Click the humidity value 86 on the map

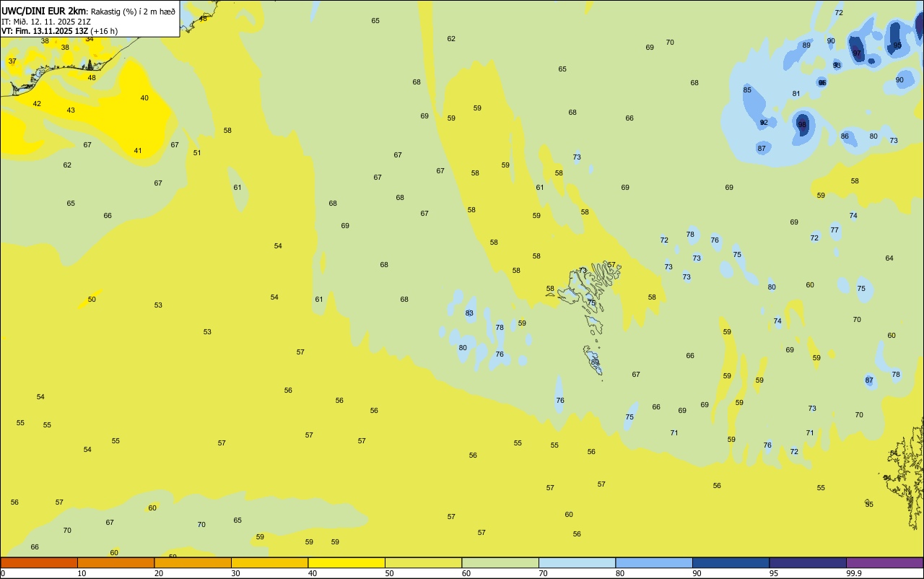coord(845,136)
